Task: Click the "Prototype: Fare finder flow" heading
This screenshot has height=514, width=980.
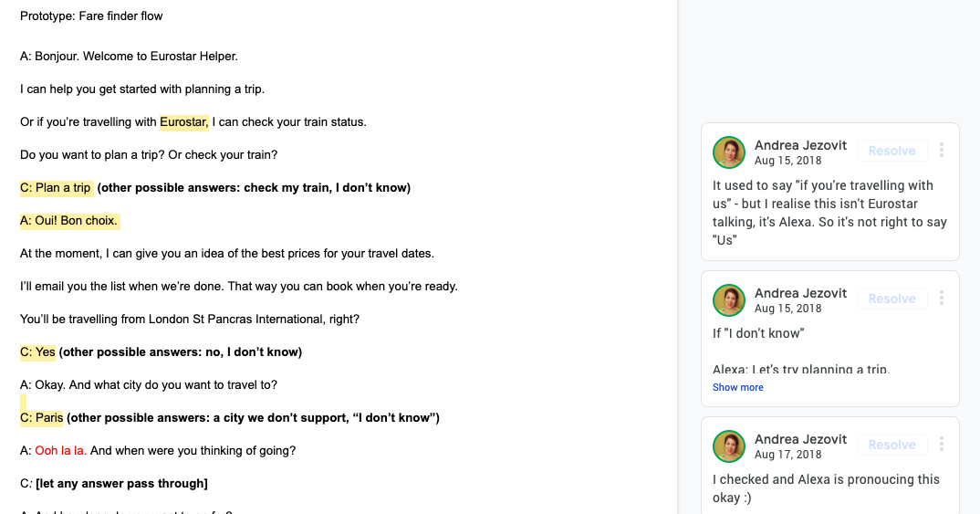Action: [91, 16]
